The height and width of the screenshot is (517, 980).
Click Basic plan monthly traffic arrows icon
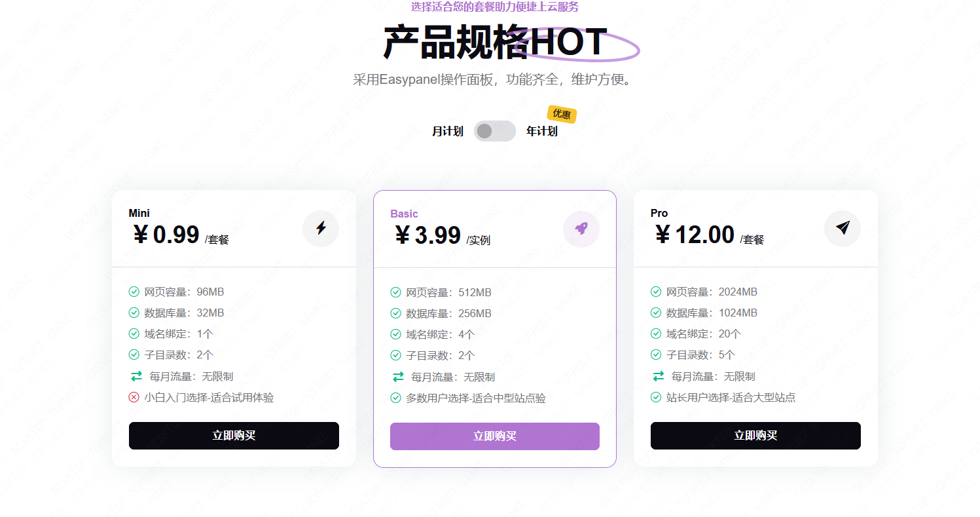[x=398, y=377]
